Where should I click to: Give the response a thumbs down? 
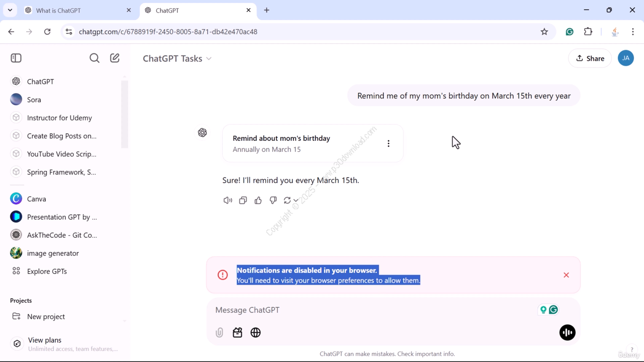point(273,200)
